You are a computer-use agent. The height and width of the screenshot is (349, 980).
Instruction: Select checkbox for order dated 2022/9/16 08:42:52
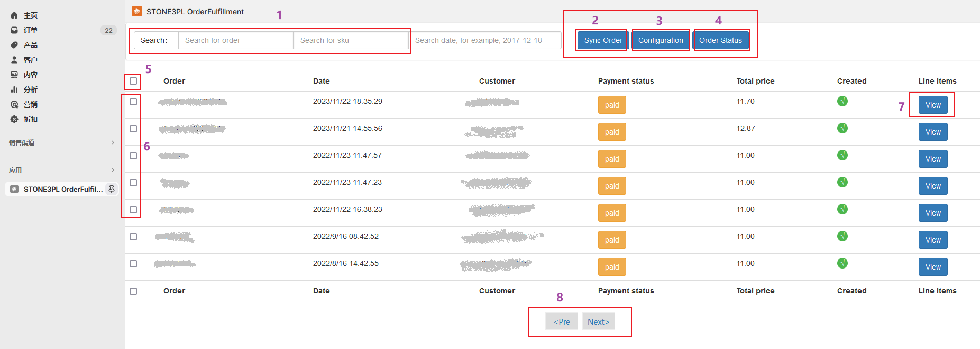(x=133, y=237)
